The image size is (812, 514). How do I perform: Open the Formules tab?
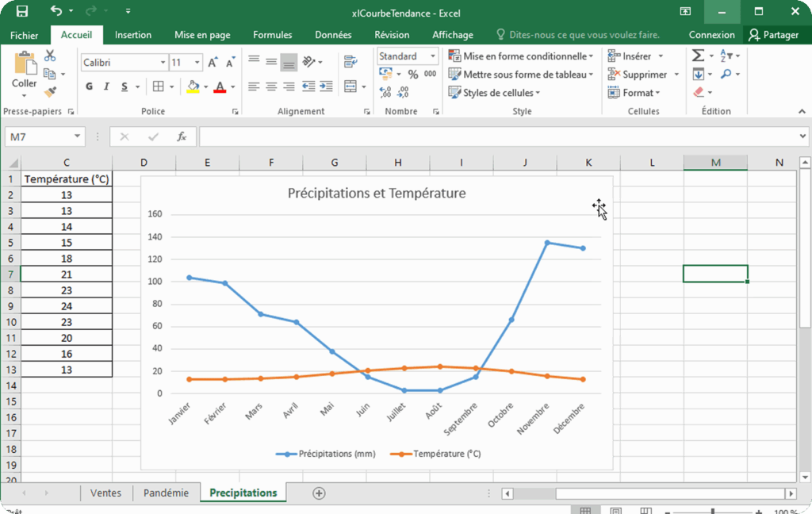[x=273, y=35]
